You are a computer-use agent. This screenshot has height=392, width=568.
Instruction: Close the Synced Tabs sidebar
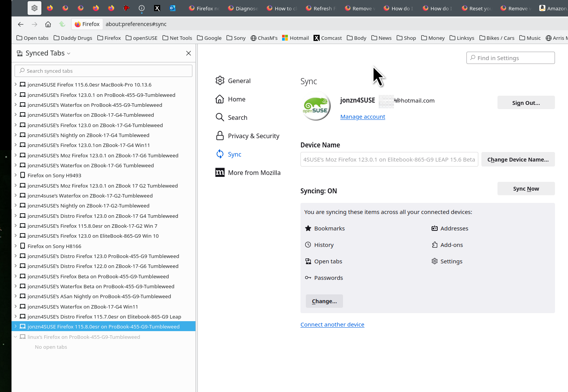click(189, 53)
